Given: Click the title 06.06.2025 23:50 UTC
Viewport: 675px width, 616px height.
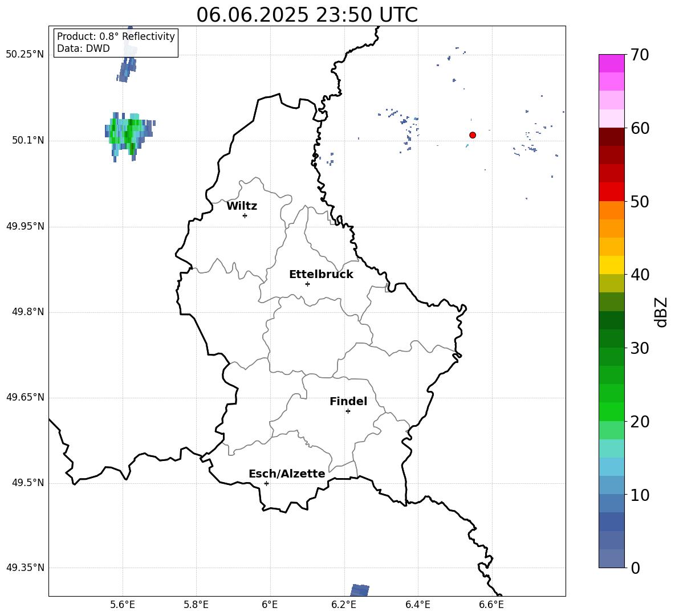Looking at the screenshot, I should tap(307, 15).
